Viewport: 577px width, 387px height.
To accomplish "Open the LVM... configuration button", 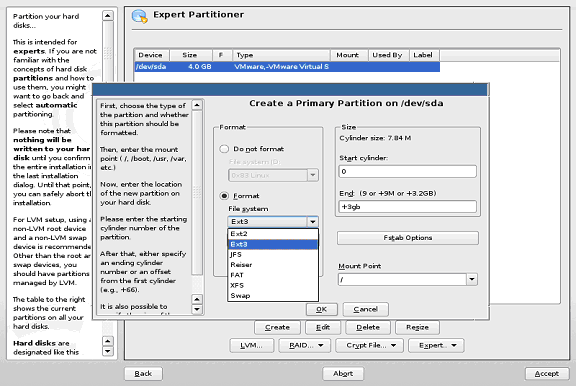I will pos(252,345).
